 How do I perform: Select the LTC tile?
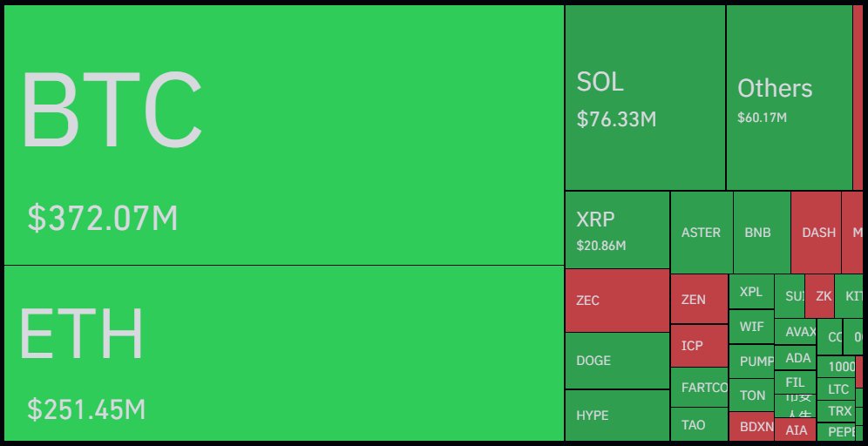[x=837, y=389]
